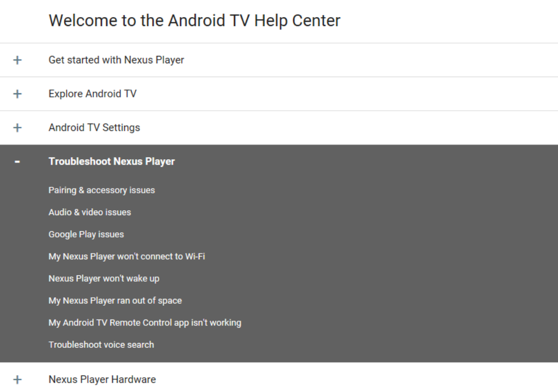Open Troubleshoot voice search link
This screenshot has width=558, height=392.
(101, 345)
